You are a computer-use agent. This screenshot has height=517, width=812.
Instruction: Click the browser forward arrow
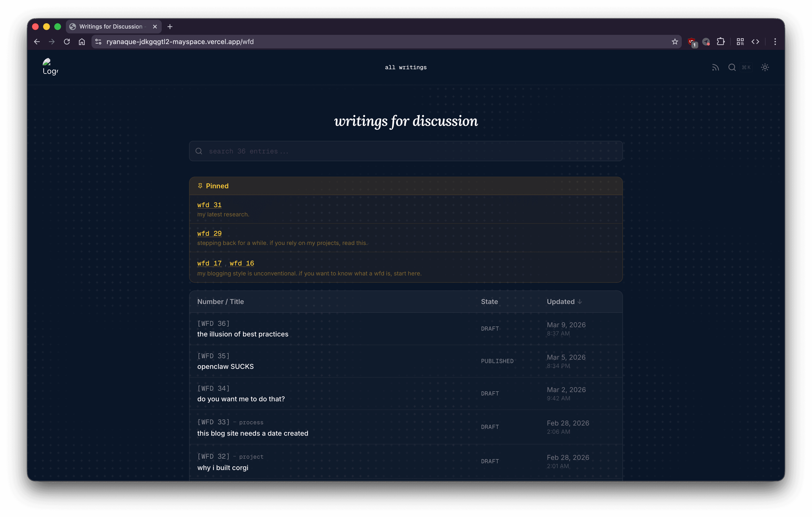coord(52,41)
